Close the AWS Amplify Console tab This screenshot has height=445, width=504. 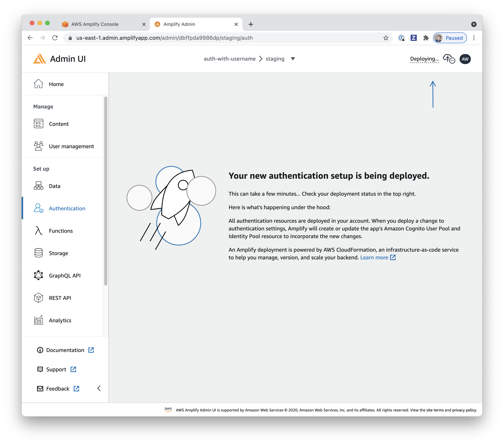tap(144, 24)
